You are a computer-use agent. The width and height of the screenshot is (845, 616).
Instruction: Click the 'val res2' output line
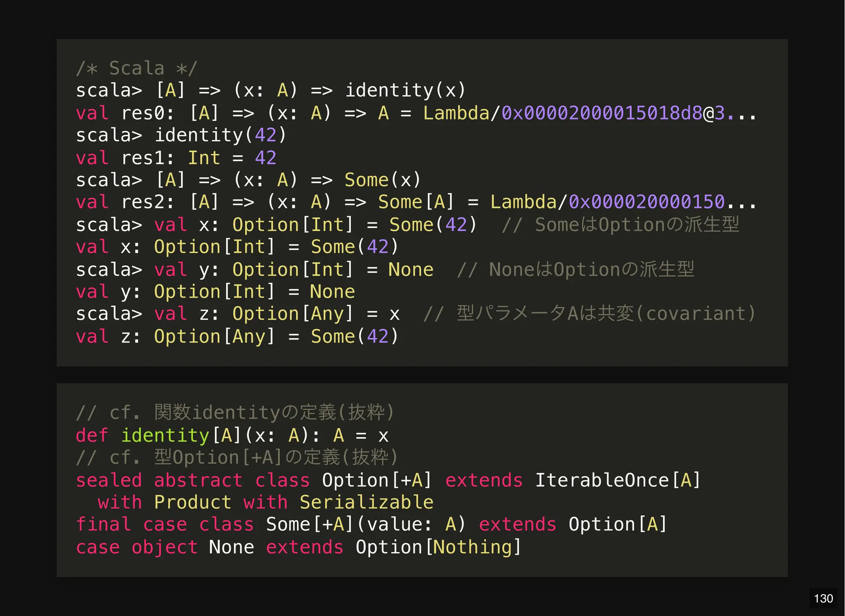pos(416,202)
